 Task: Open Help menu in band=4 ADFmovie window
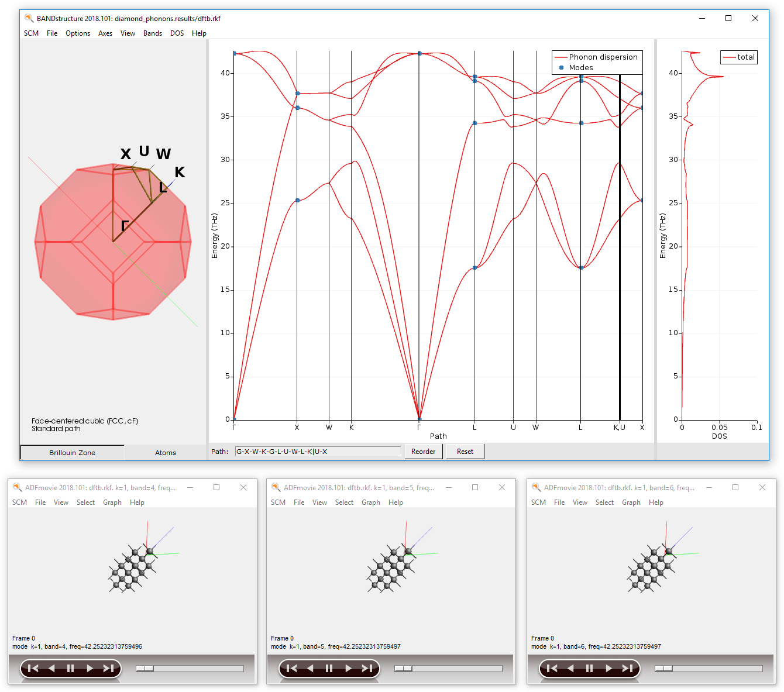tap(137, 502)
